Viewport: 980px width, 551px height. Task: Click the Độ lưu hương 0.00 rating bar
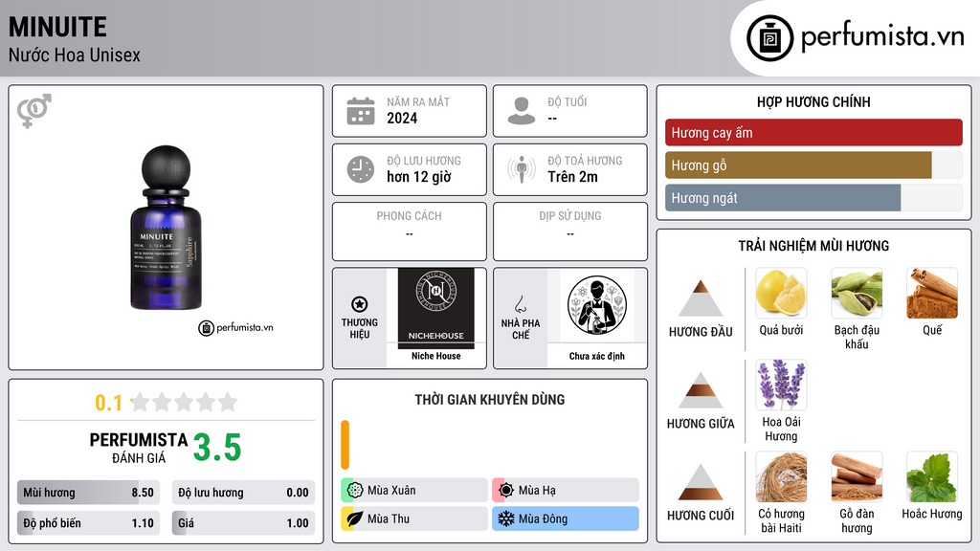[x=243, y=493]
